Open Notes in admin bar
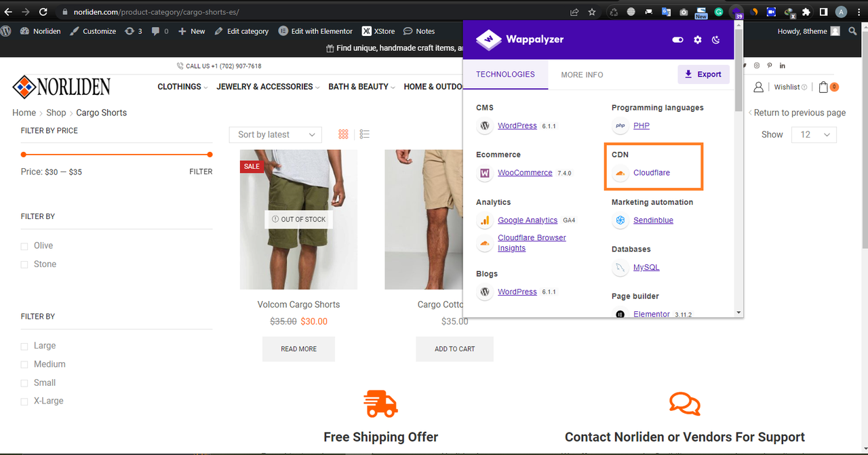The width and height of the screenshot is (868, 455). [x=419, y=31]
